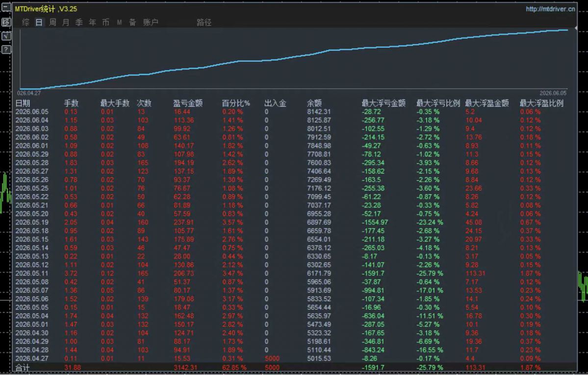Screen dimensions: 588x375
Task: Click the 百分比% column header
Action: coord(236,103)
